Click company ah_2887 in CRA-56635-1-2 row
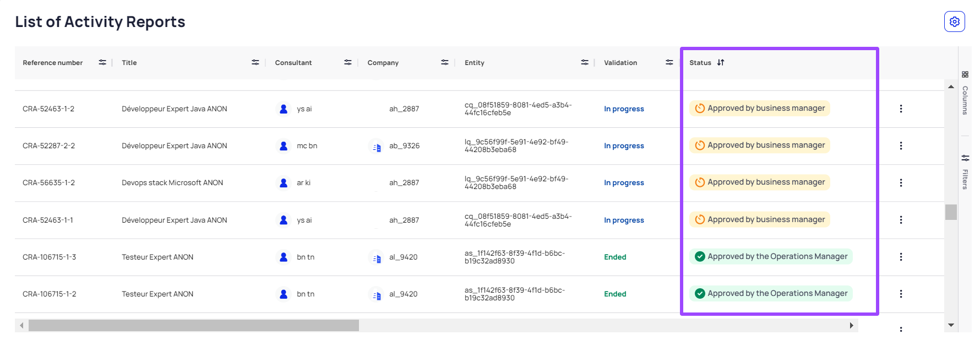The width and height of the screenshot is (980, 345). coord(404,182)
